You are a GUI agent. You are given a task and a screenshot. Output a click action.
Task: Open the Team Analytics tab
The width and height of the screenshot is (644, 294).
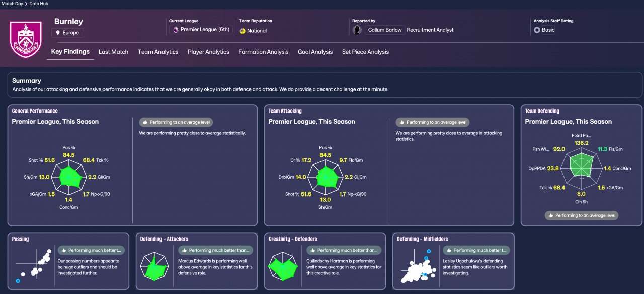(158, 52)
